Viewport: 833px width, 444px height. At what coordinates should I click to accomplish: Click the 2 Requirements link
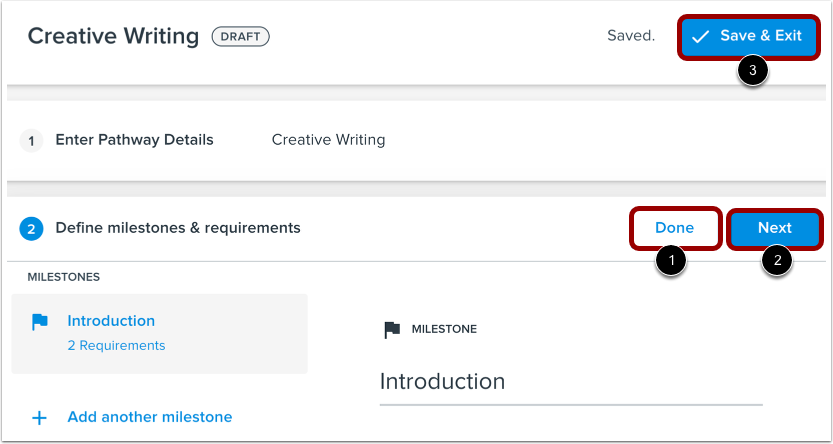(x=116, y=346)
